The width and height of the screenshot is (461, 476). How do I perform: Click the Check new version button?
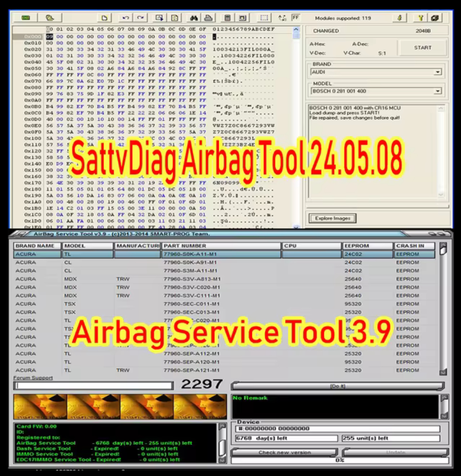284,452
